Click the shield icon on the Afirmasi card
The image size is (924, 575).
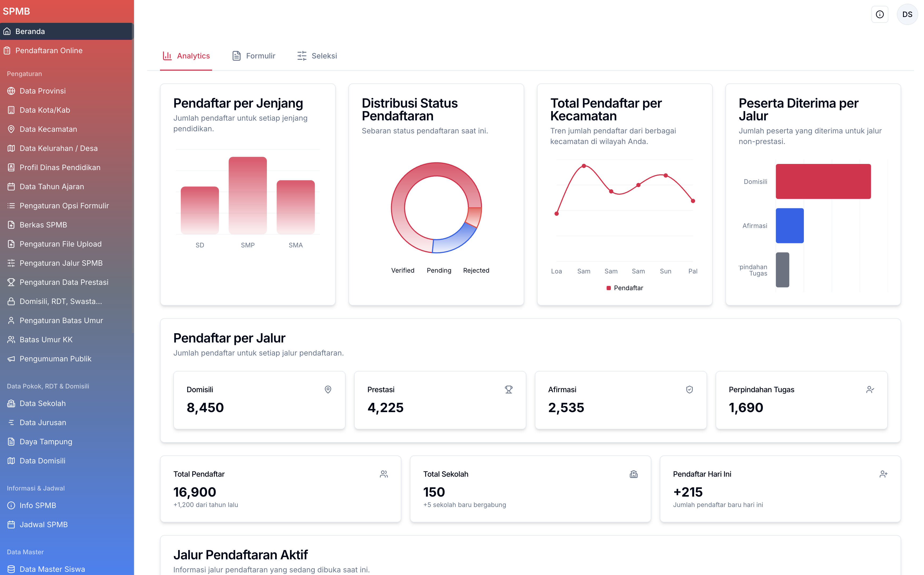(690, 390)
